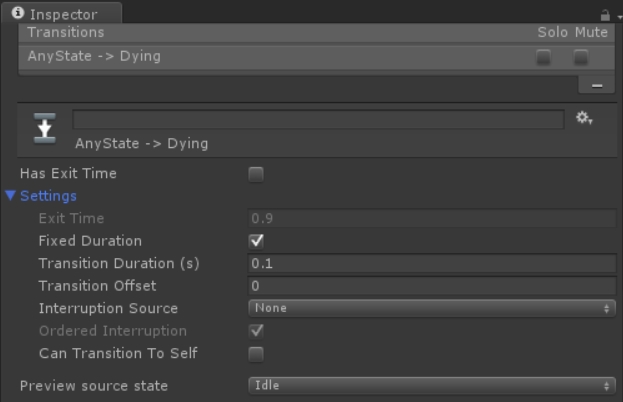Click the Has Exit Time label

pyautogui.click(x=68, y=174)
